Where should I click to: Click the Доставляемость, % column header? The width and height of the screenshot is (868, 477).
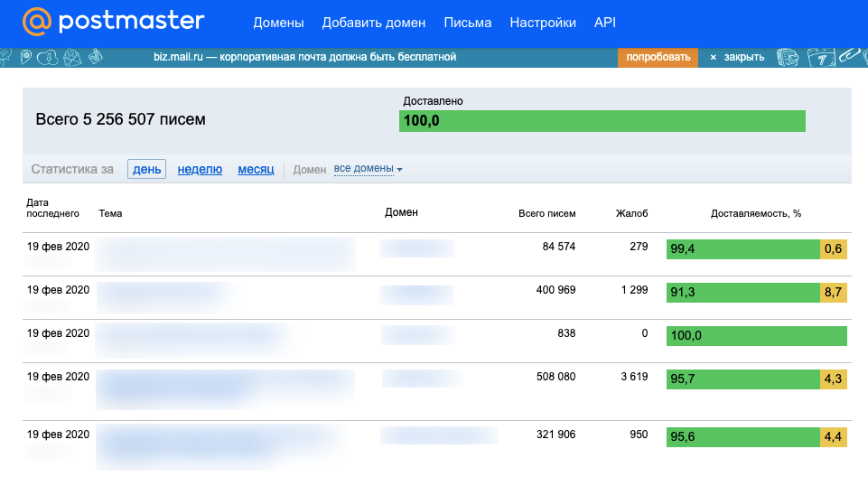(x=756, y=213)
